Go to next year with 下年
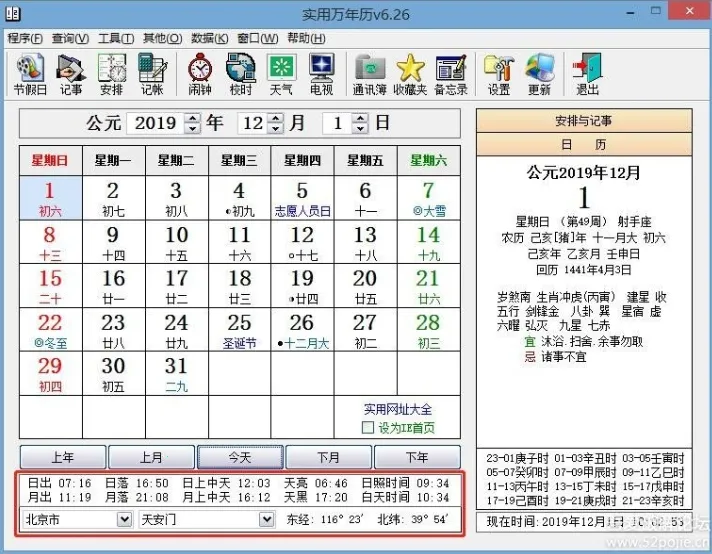712x554 pixels. [417, 457]
